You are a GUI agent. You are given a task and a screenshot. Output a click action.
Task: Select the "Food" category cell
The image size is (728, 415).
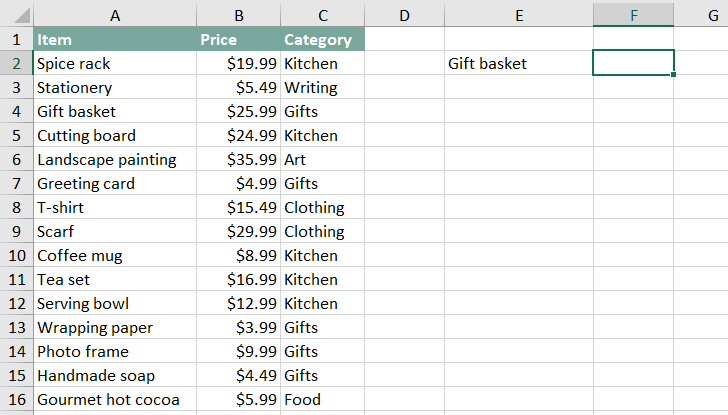(x=322, y=400)
